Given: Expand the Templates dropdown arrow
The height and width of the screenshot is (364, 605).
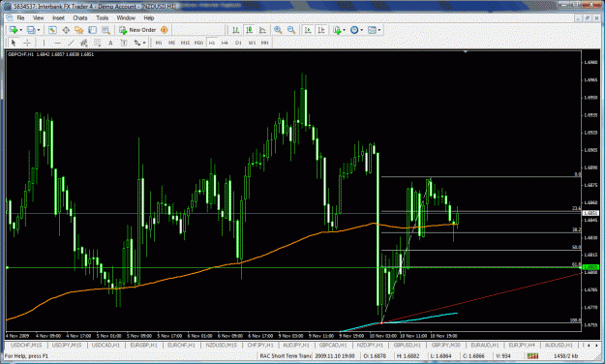Looking at the screenshot, I should click(379, 30).
